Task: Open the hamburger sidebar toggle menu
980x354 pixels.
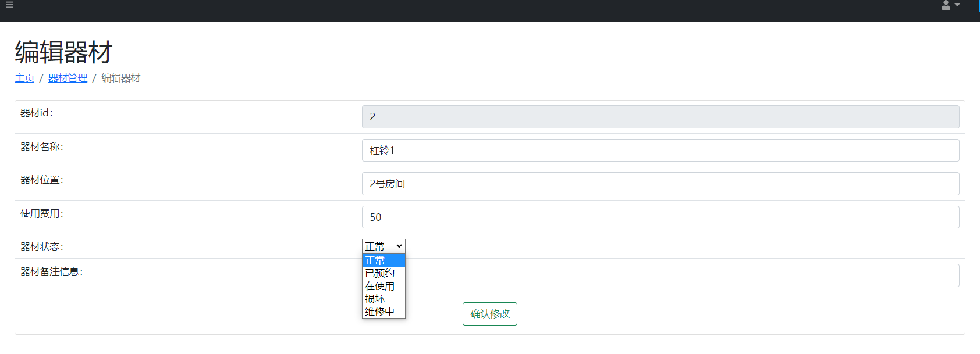Action: click(9, 5)
